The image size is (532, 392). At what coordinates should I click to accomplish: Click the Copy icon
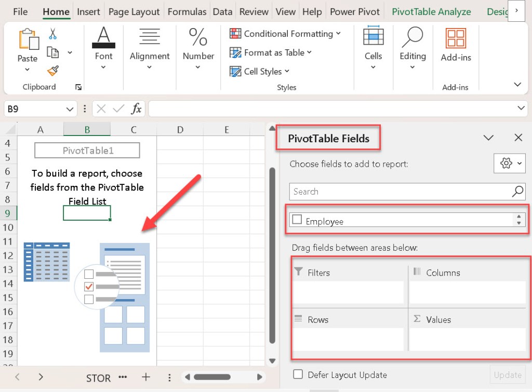52,52
